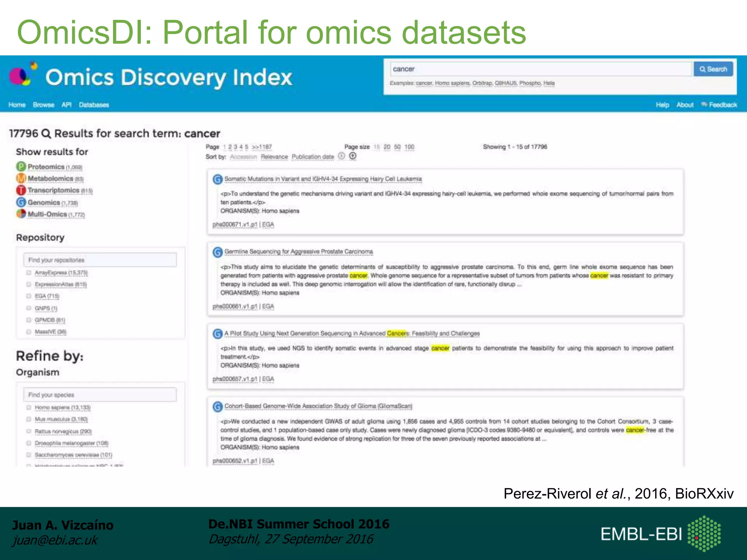The height and width of the screenshot is (560, 747).
Task: Sort results by Relevance
Action: point(274,157)
